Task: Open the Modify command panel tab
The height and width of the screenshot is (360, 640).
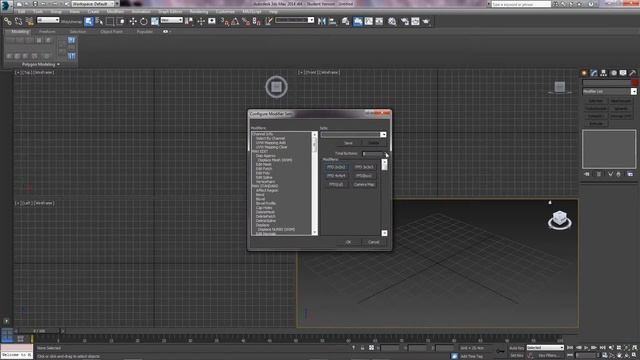Action: point(594,73)
